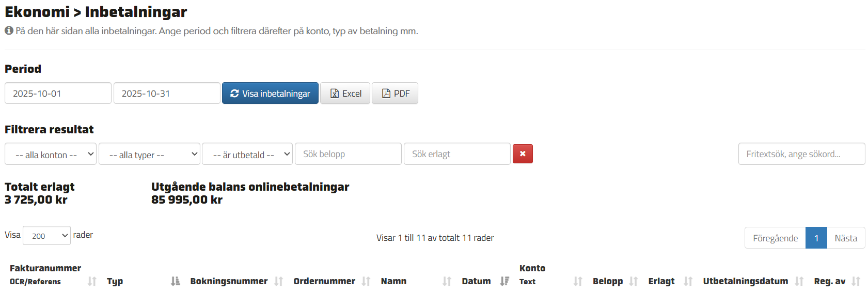Export payments with the Excel button
Viewport: 868px width, 292px height.
pos(345,94)
